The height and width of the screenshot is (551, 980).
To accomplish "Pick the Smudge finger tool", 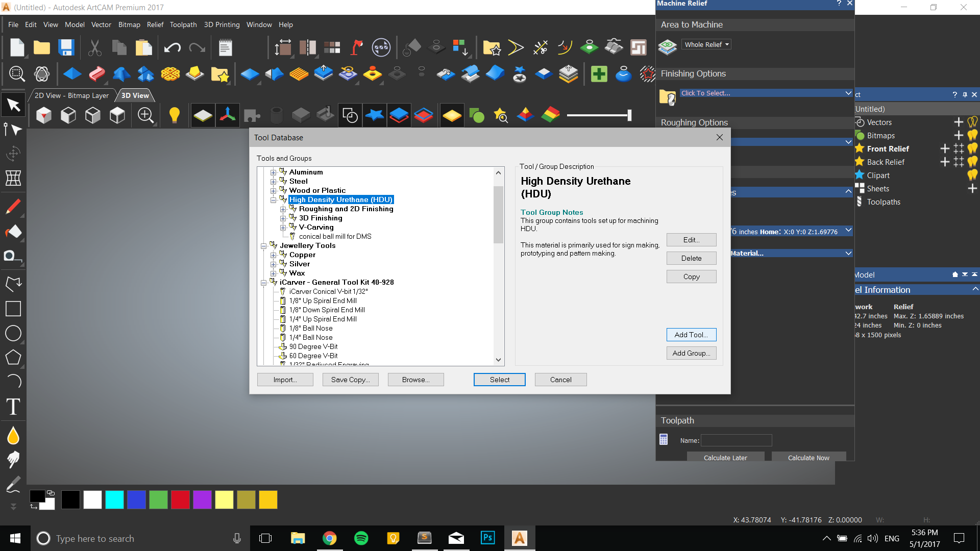I will click(x=13, y=460).
